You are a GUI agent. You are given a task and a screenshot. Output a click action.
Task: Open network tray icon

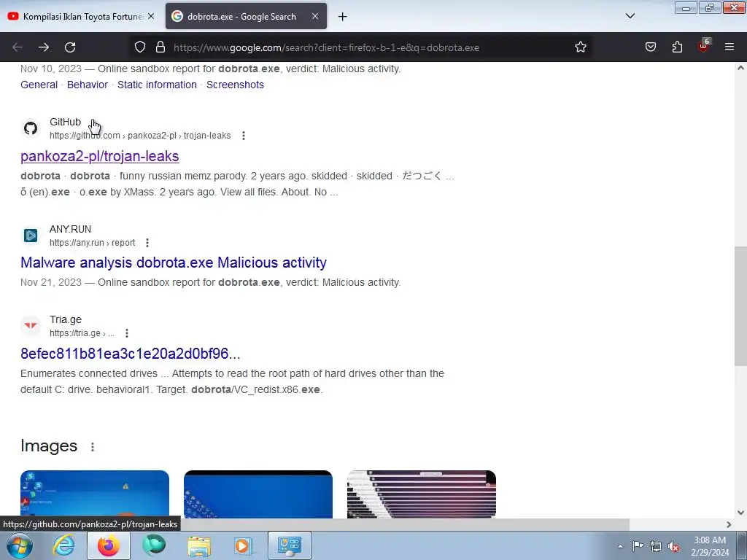click(x=656, y=546)
